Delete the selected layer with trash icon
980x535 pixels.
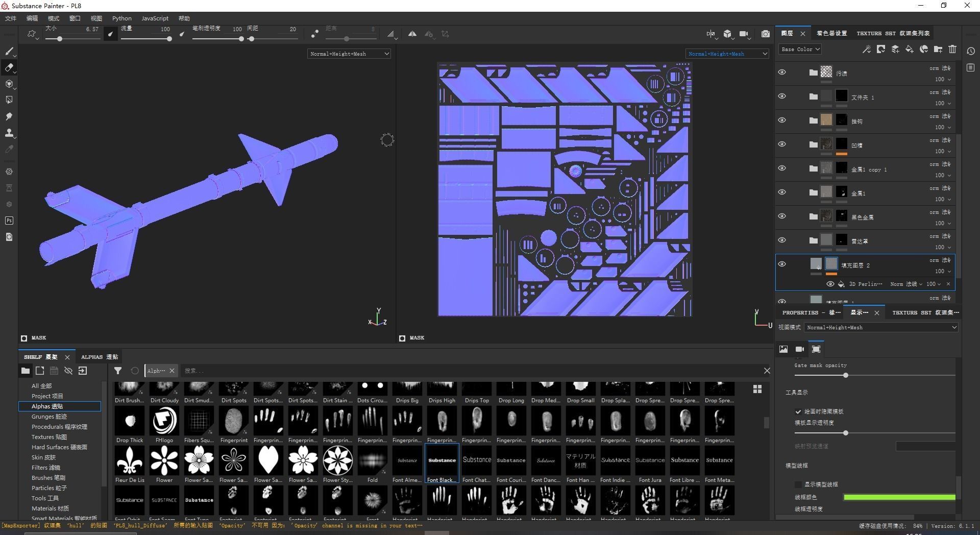(952, 49)
